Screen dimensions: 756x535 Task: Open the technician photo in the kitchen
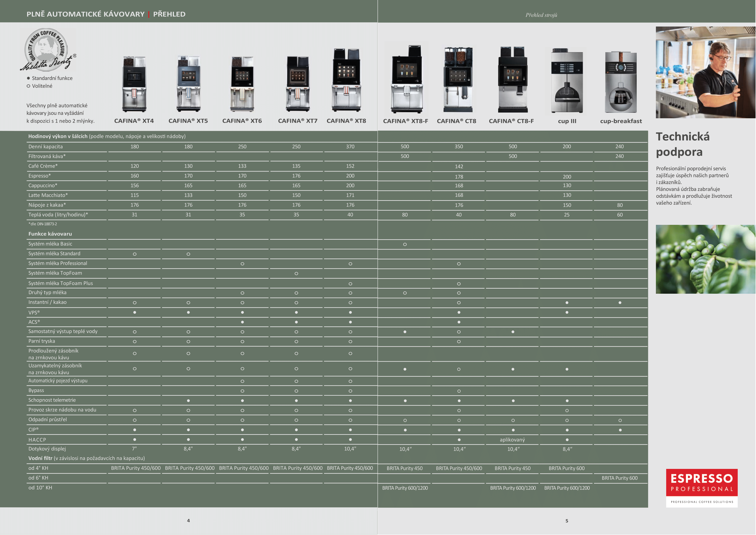click(x=706, y=73)
